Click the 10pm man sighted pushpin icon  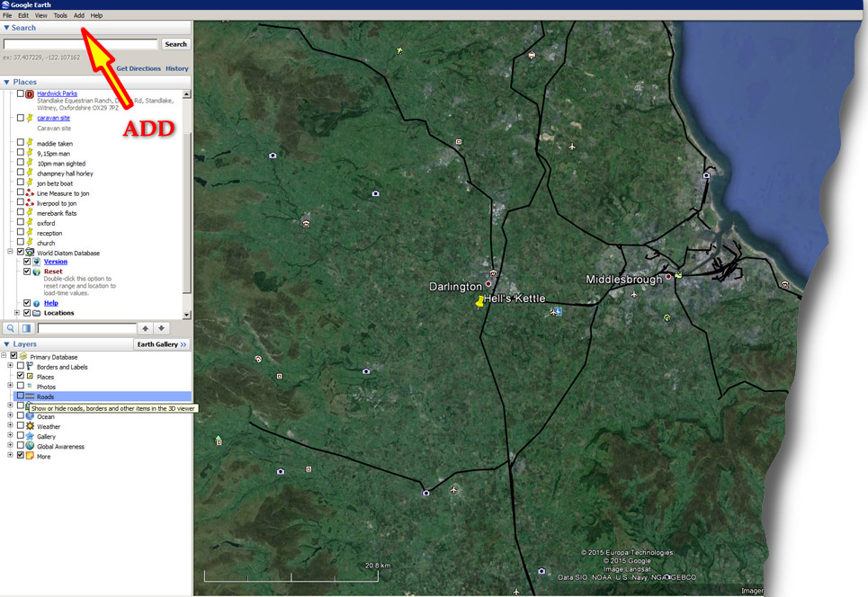pos(30,162)
